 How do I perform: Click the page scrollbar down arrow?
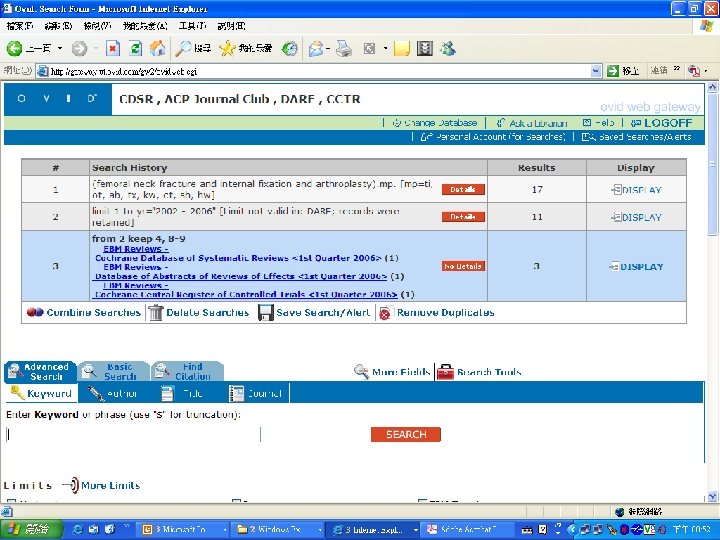(x=712, y=496)
